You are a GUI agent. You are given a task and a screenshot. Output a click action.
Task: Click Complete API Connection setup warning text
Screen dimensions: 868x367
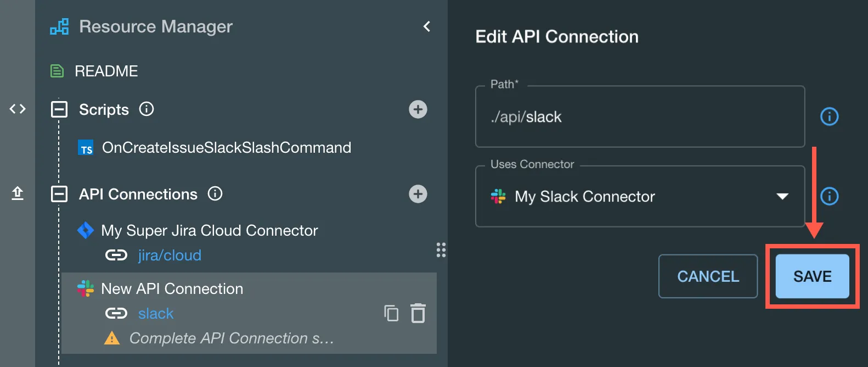[x=232, y=338]
